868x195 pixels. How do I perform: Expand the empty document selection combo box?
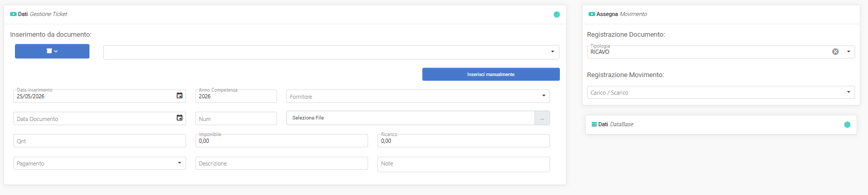[x=331, y=52]
